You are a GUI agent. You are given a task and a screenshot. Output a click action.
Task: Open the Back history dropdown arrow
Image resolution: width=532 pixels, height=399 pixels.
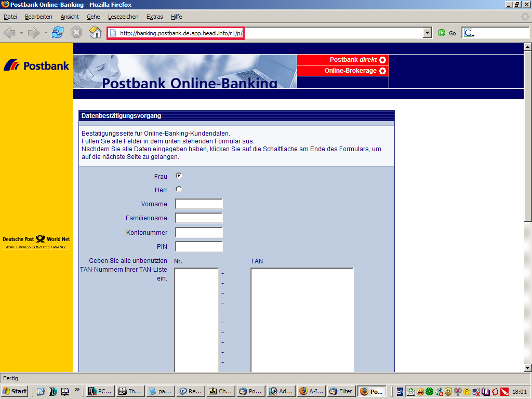click(21, 33)
